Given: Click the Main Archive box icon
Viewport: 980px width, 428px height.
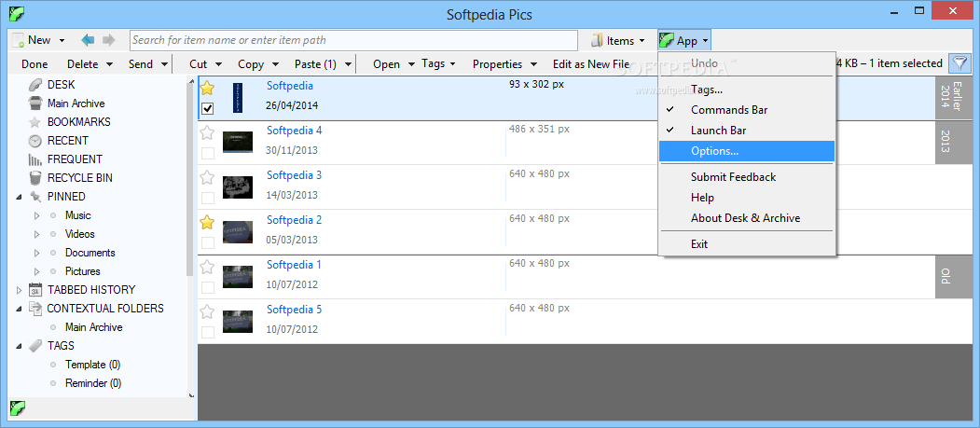Looking at the screenshot, I should pos(36,104).
